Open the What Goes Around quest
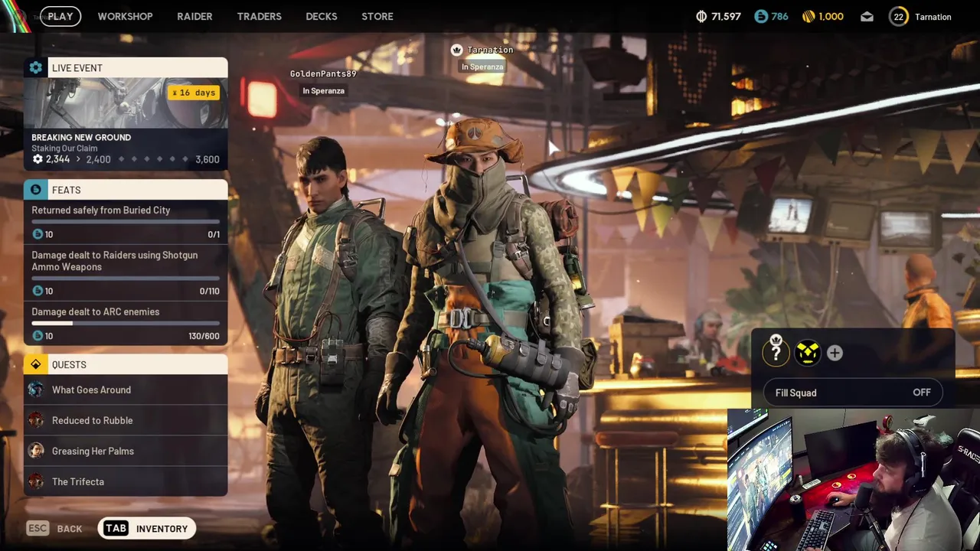The width and height of the screenshot is (980, 551). tap(126, 390)
